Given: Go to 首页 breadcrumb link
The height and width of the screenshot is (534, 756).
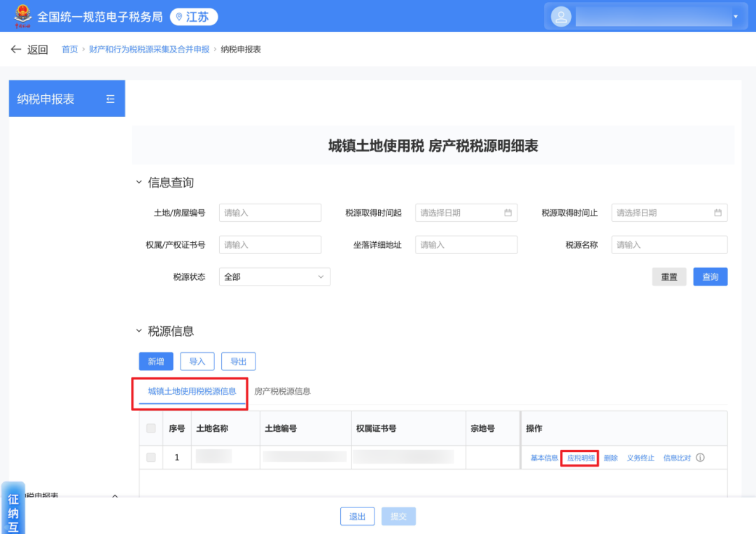Looking at the screenshot, I should click(69, 49).
